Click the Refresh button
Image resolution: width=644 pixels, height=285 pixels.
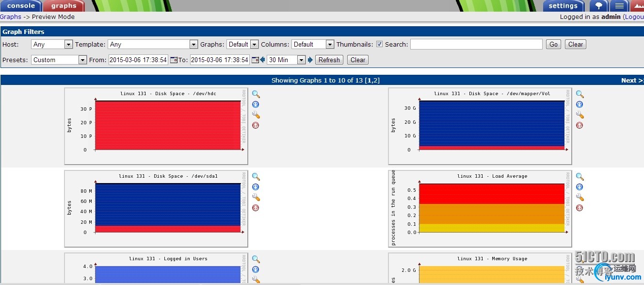point(329,60)
